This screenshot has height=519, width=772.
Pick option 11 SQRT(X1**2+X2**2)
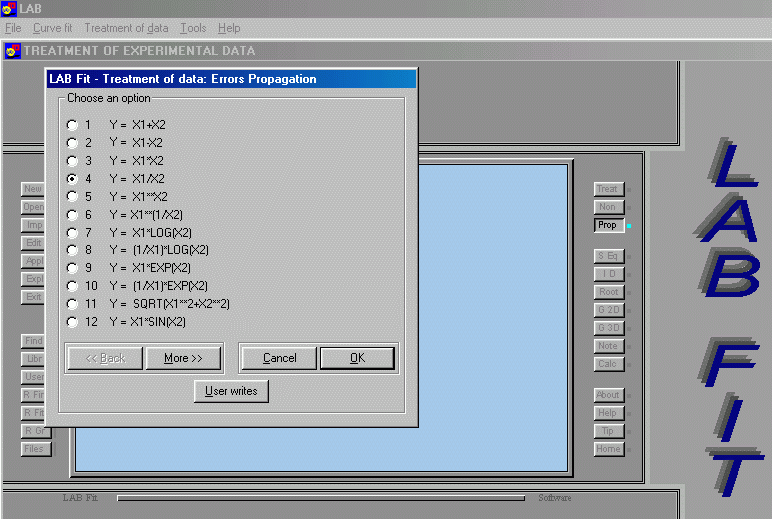click(x=72, y=303)
